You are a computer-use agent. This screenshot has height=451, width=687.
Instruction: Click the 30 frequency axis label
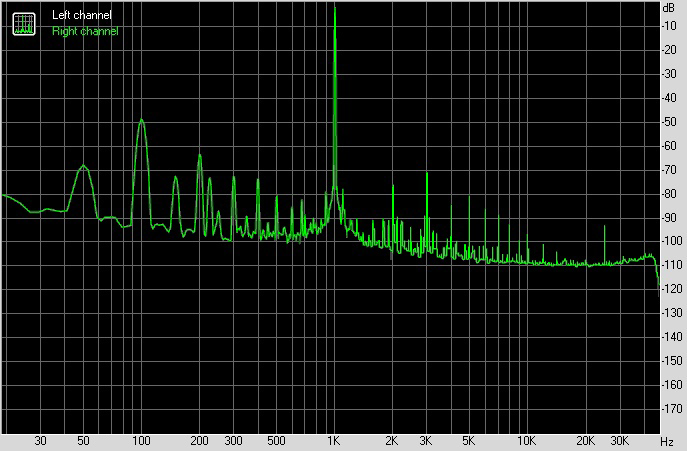[x=40, y=440]
